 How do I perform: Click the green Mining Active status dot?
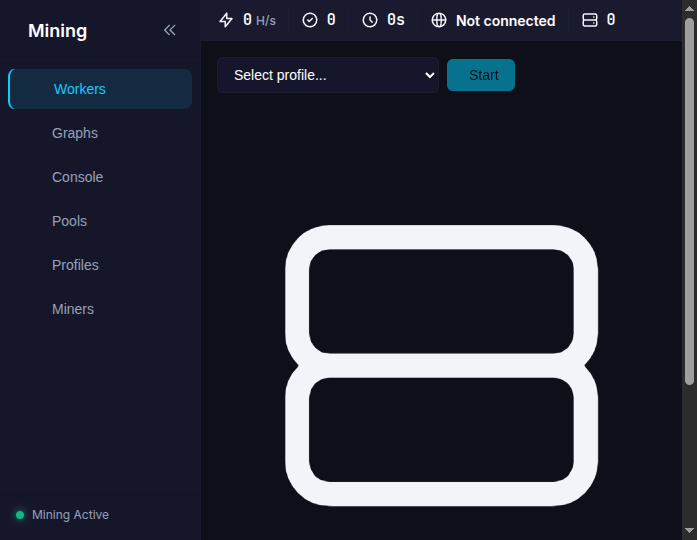point(20,515)
